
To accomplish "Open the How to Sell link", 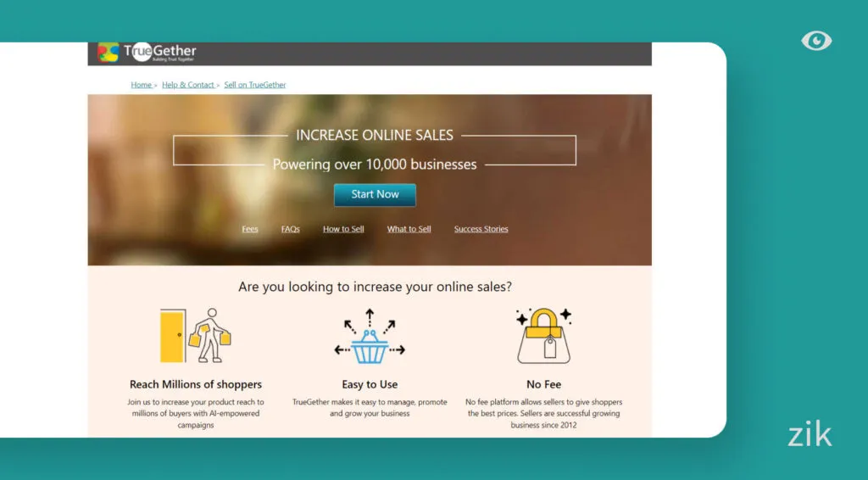I will coord(343,229).
